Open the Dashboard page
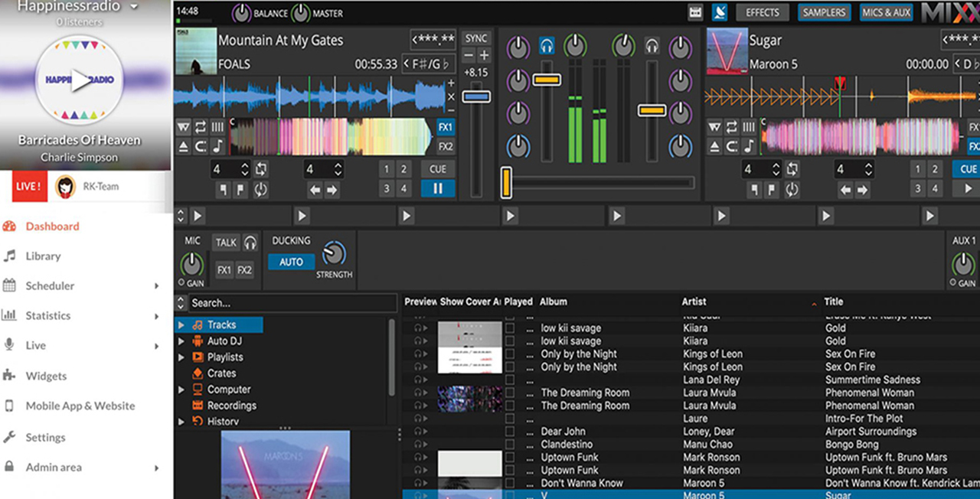This screenshot has height=499, width=980. 52,226
